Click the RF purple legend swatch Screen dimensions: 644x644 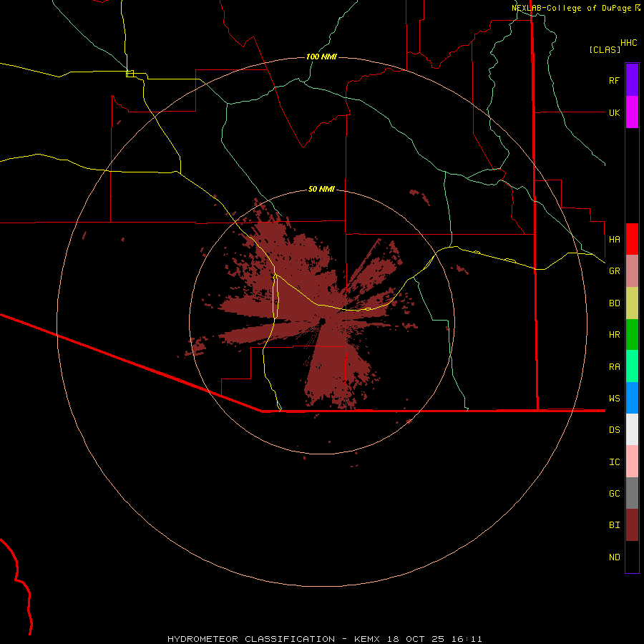pyautogui.click(x=632, y=80)
